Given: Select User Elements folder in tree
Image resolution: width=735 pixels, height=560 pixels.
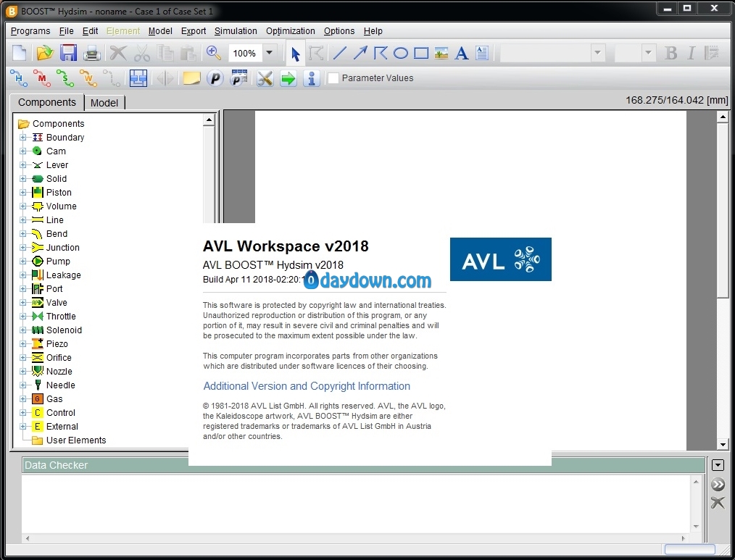Looking at the screenshot, I should coord(76,440).
